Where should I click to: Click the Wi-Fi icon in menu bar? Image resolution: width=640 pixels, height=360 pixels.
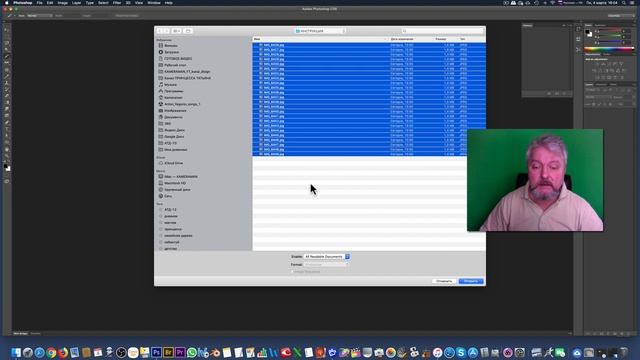(553, 3)
